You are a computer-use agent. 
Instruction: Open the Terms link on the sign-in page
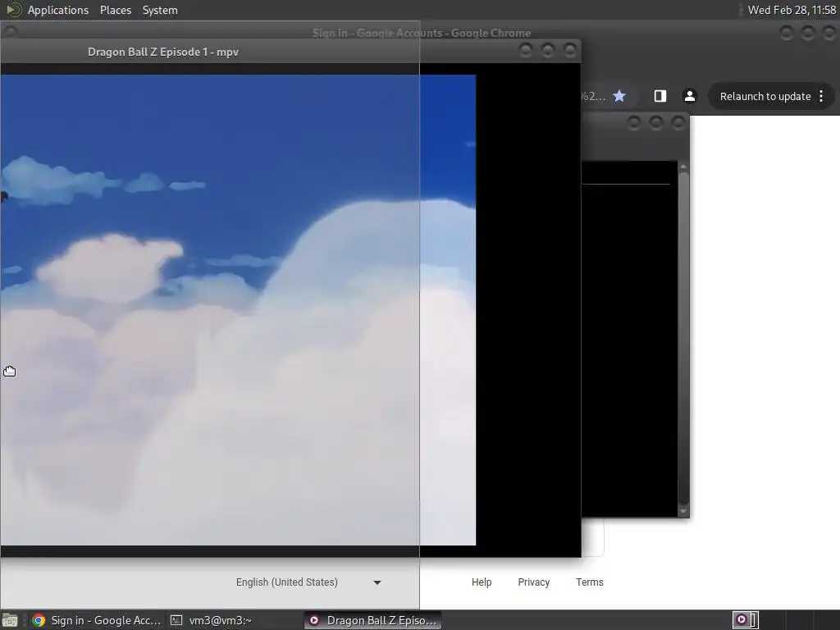589,582
